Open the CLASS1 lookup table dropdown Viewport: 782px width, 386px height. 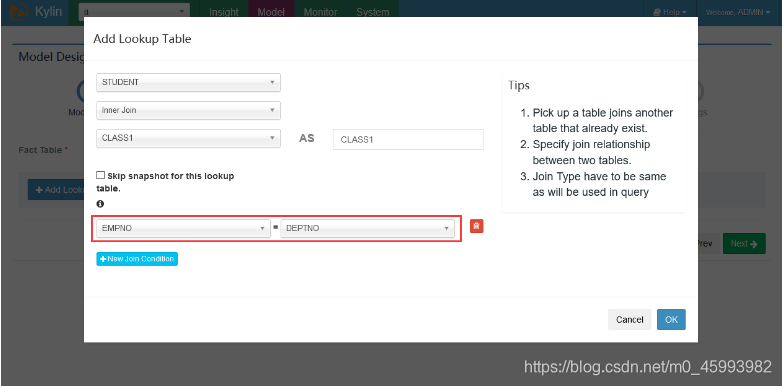point(189,138)
